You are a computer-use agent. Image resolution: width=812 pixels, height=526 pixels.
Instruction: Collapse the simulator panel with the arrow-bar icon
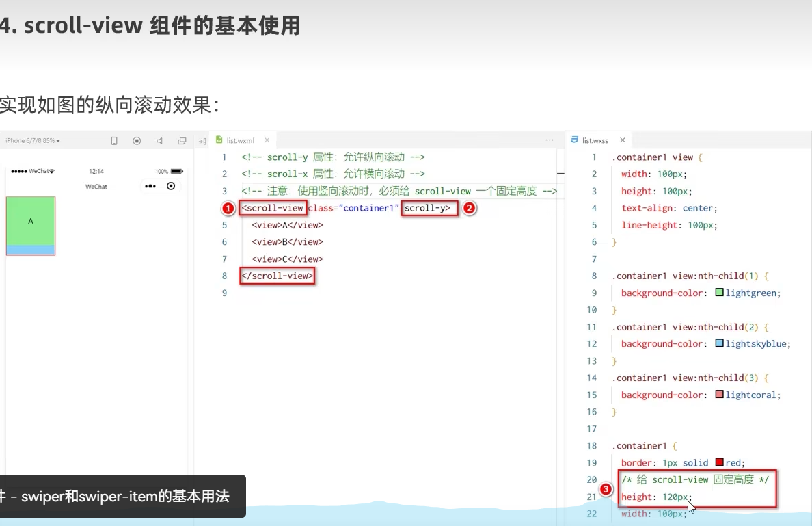[x=202, y=141]
